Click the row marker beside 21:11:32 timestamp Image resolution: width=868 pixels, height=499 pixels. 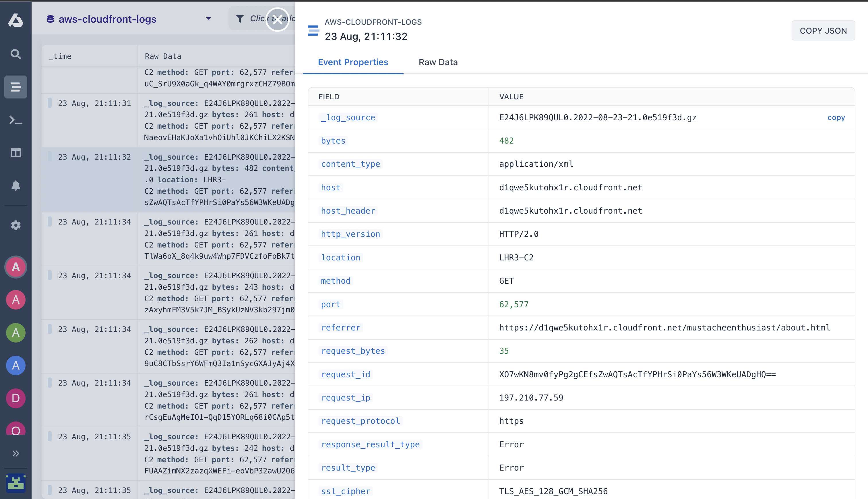tap(50, 157)
